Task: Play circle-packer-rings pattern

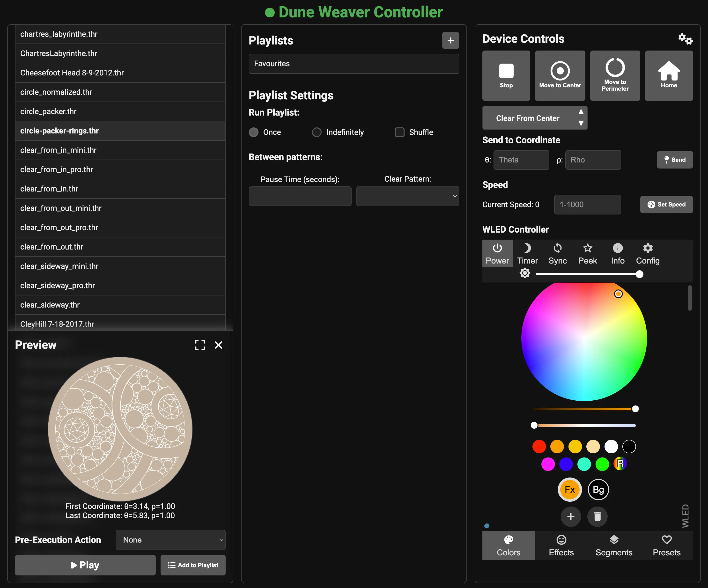Action: tap(85, 565)
